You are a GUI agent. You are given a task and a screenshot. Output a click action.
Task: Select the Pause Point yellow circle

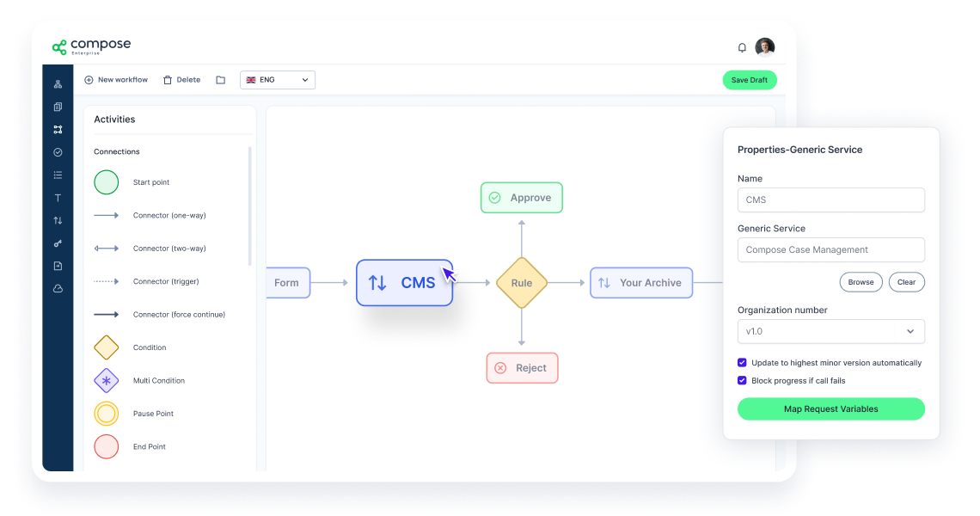point(107,414)
